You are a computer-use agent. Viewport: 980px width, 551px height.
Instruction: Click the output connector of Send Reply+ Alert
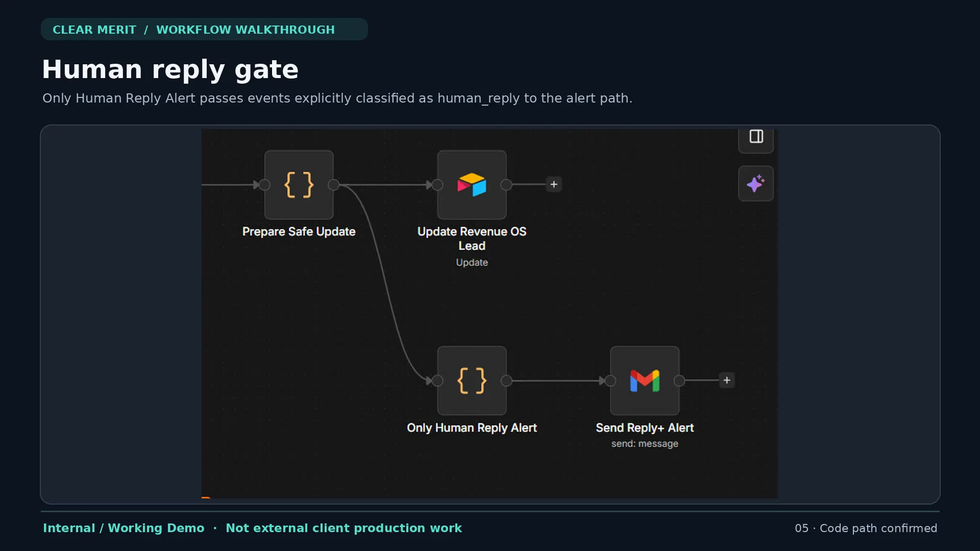pyautogui.click(x=679, y=381)
